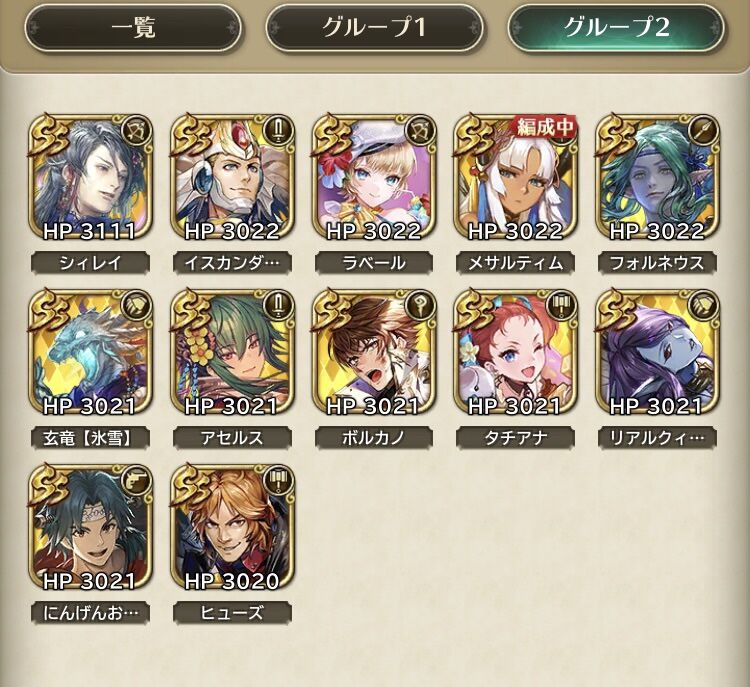
Task: Choose the リアルクィ… character portrait
Action: (x=657, y=353)
